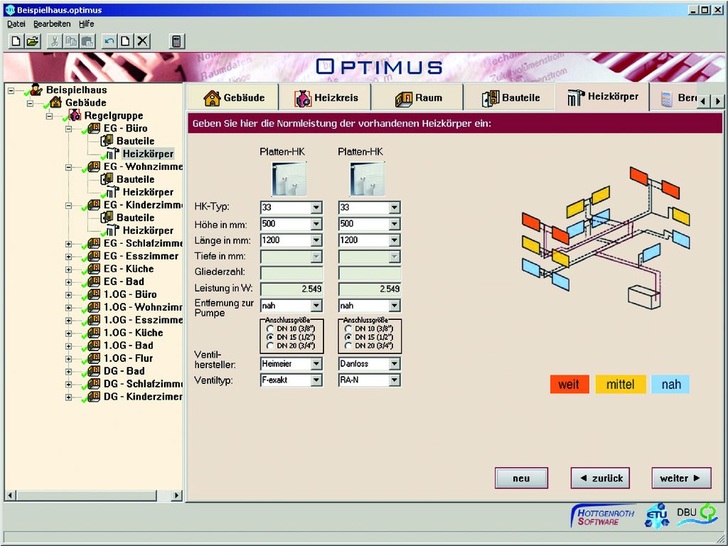Click the New file toolbar icon
This screenshot has height=546, width=728.
click(x=16, y=41)
